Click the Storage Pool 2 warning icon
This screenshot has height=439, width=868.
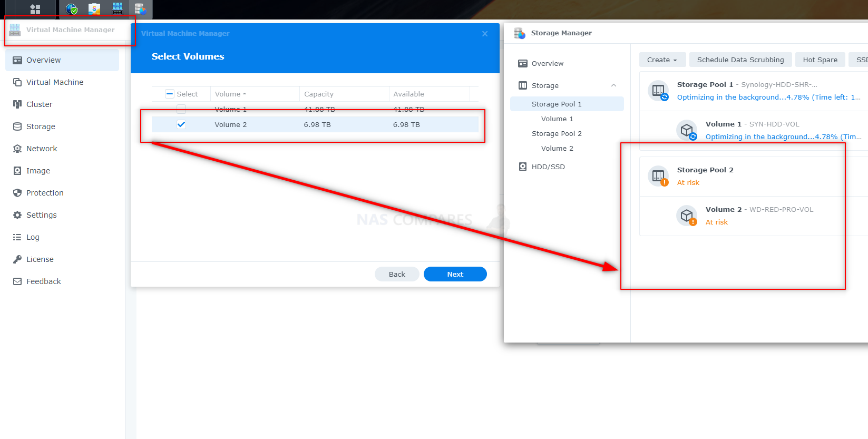click(x=658, y=176)
